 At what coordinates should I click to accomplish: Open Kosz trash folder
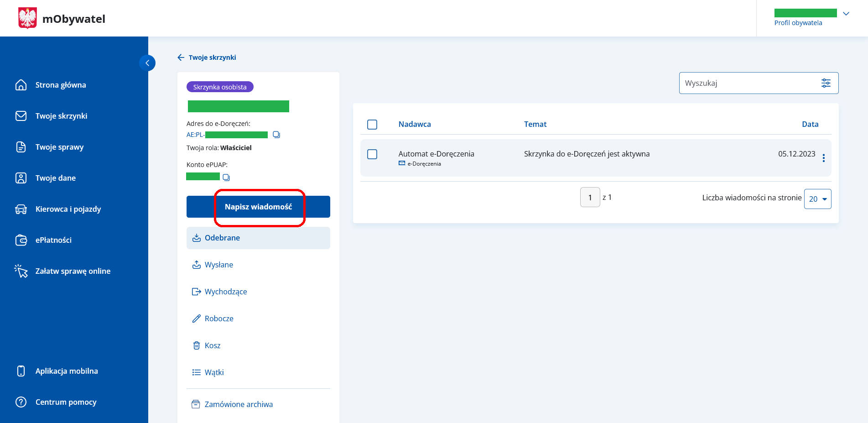[x=212, y=345]
